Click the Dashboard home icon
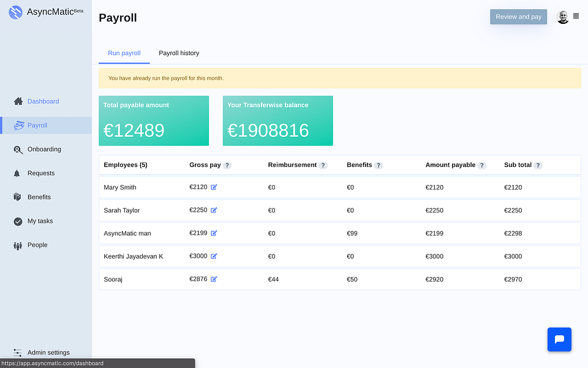The image size is (588, 368). point(18,101)
